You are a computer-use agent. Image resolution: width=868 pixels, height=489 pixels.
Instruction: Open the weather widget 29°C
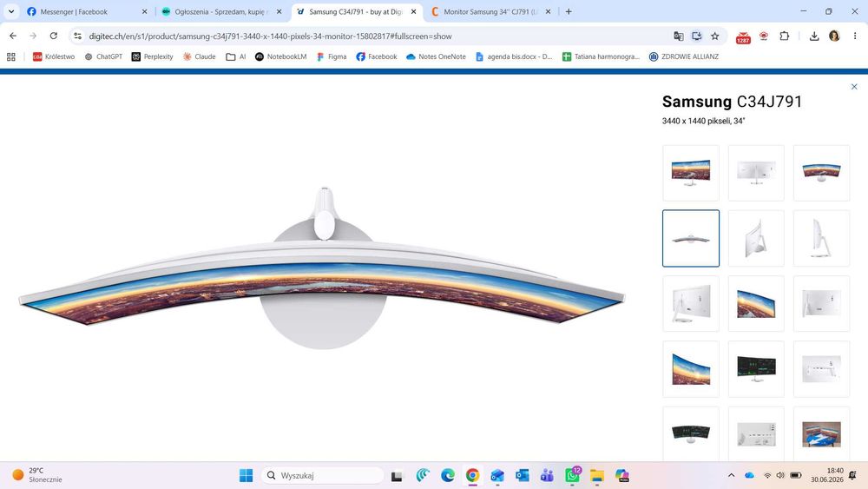[x=37, y=475]
